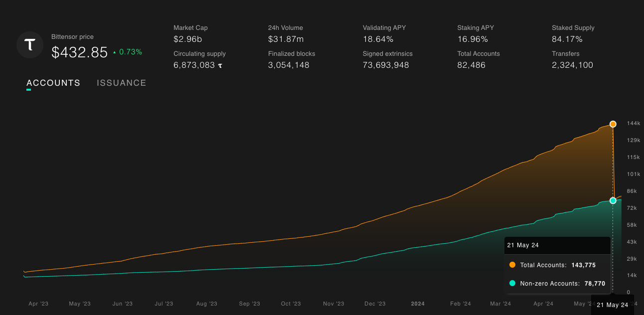The width and height of the screenshot is (644, 315).
Task: Toggle the Total Accounts series visibility
Action: click(x=553, y=265)
